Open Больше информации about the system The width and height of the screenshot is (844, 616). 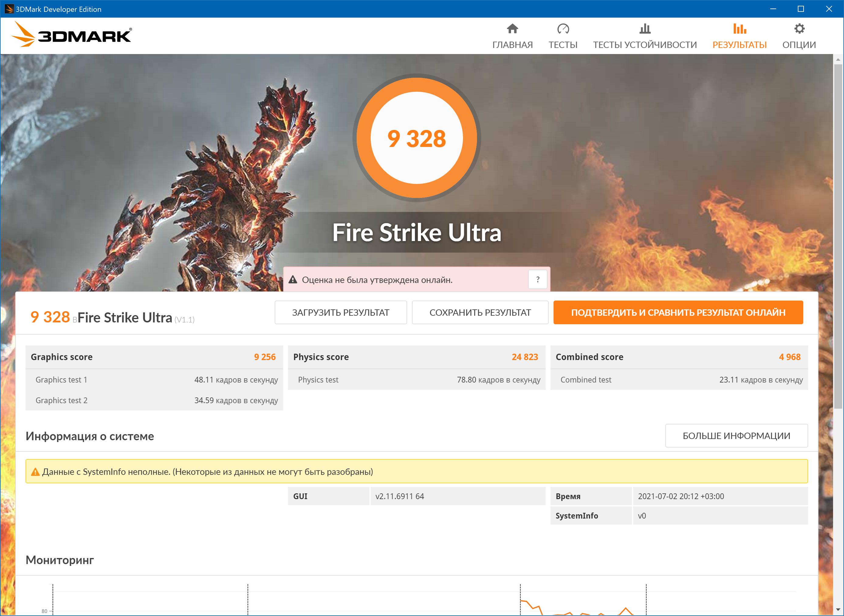[736, 436]
